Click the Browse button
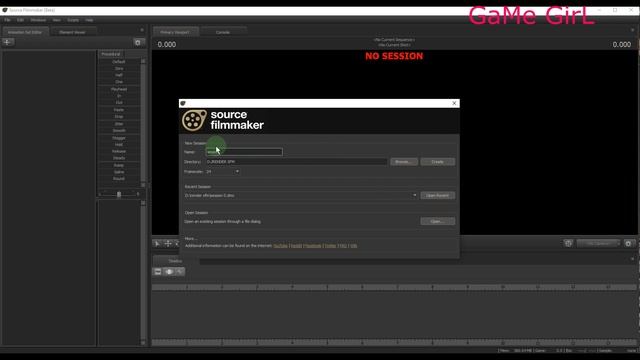 coord(404,162)
